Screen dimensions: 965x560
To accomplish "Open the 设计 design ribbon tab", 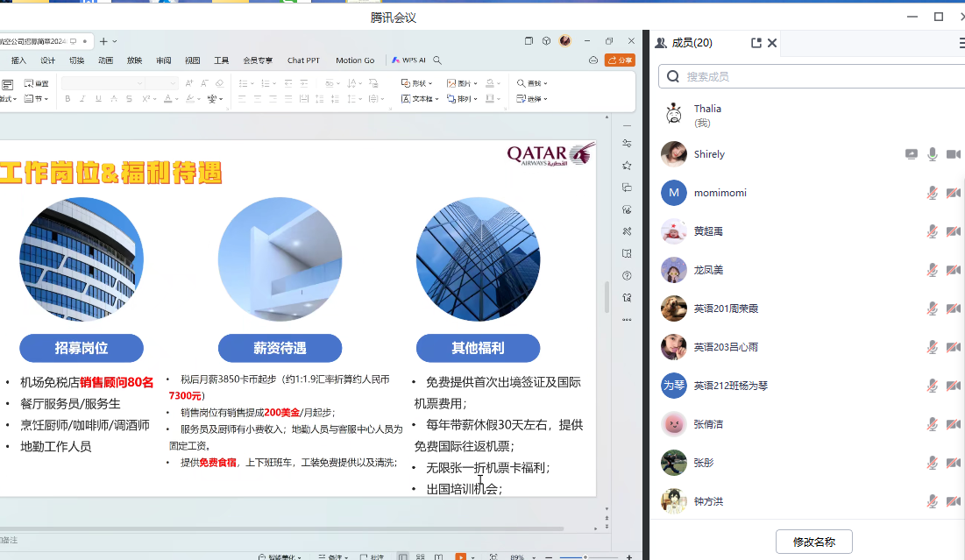I will click(47, 60).
